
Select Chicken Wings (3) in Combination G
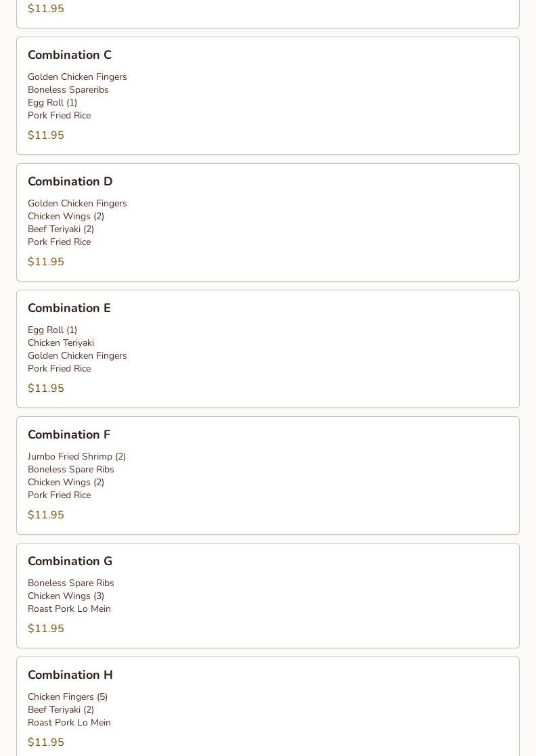[66, 596]
